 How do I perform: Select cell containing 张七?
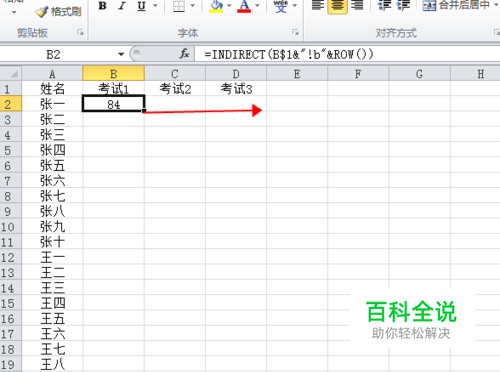(52, 196)
